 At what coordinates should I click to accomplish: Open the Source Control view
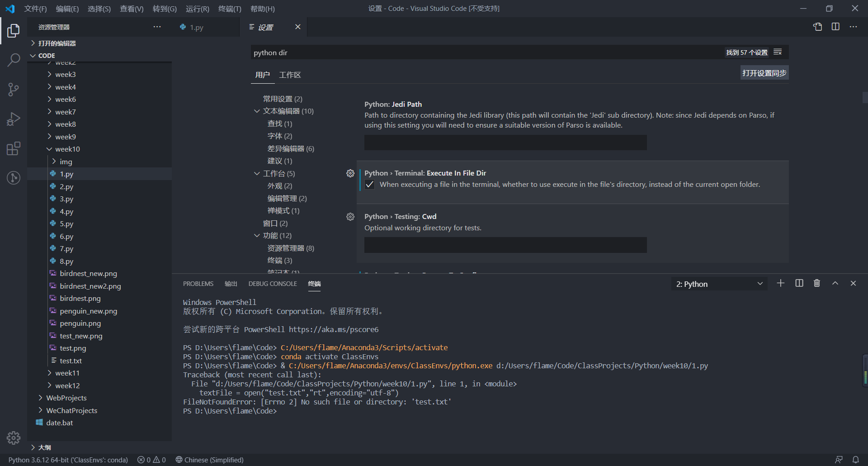[x=14, y=89]
